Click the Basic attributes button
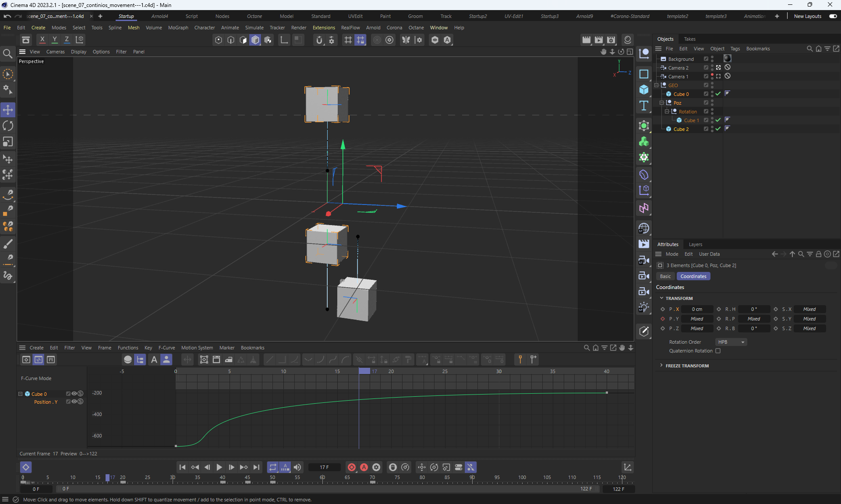The height and width of the screenshot is (504, 841). pyautogui.click(x=665, y=276)
